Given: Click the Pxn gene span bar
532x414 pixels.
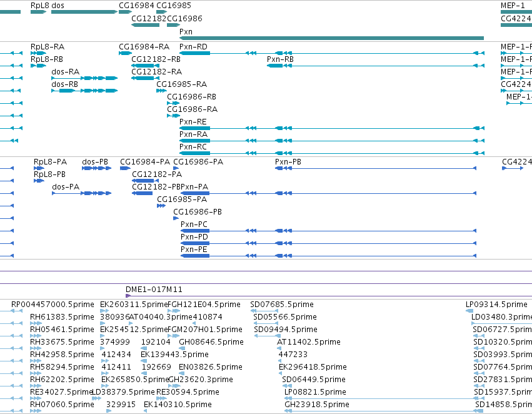Looking at the screenshot, I should coord(331,38).
